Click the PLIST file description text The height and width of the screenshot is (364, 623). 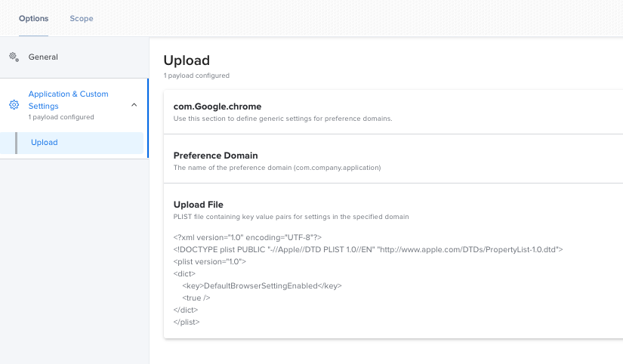[291, 217]
